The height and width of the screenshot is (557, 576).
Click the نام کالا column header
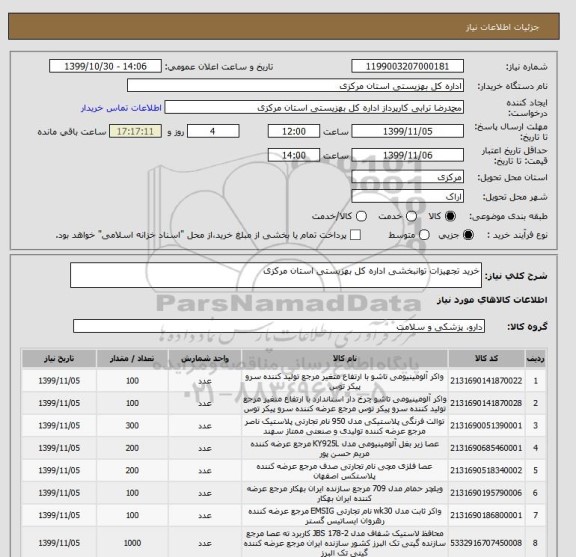(x=345, y=359)
